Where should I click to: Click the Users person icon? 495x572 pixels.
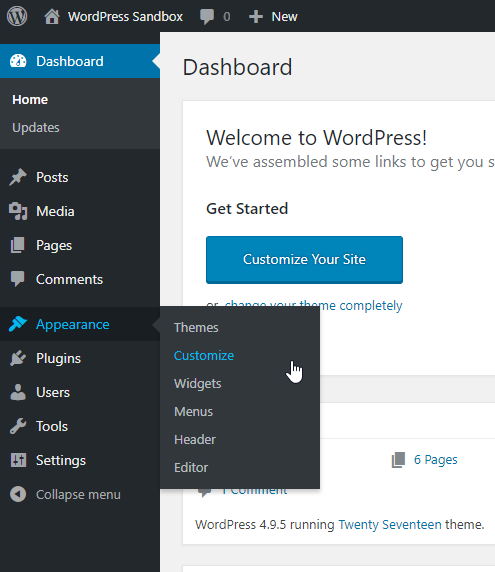click(x=18, y=392)
